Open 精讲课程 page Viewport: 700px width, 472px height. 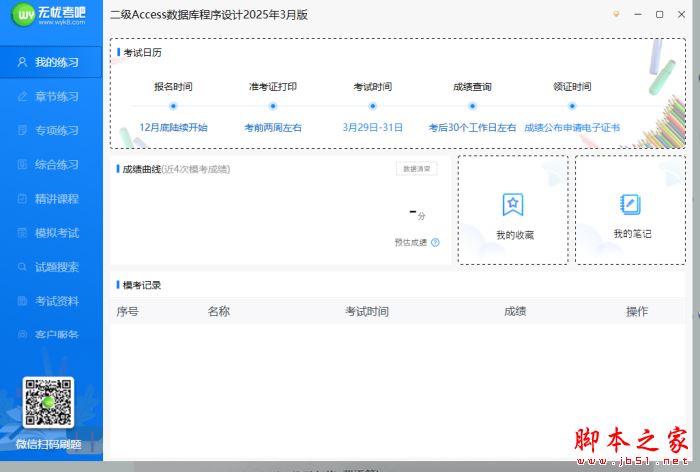point(51,199)
